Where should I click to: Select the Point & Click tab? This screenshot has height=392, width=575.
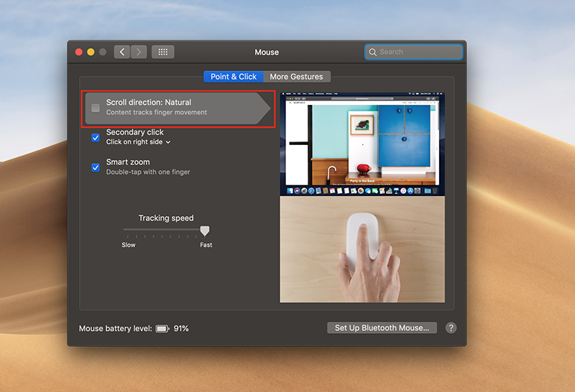pyautogui.click(x=234, y=77)
